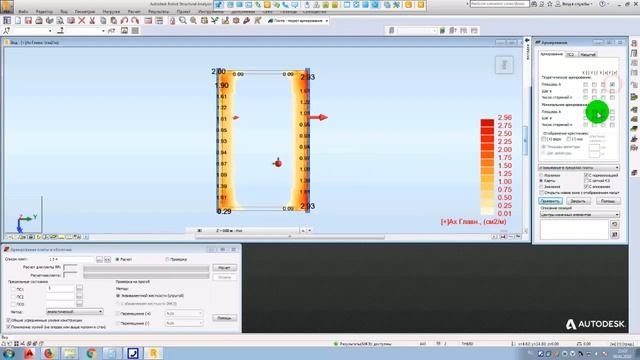Screen dimensions: 640x360
Task: Open the Перемещения (+) dropdown
Action: pyautogui.click(x=184, y=313)
